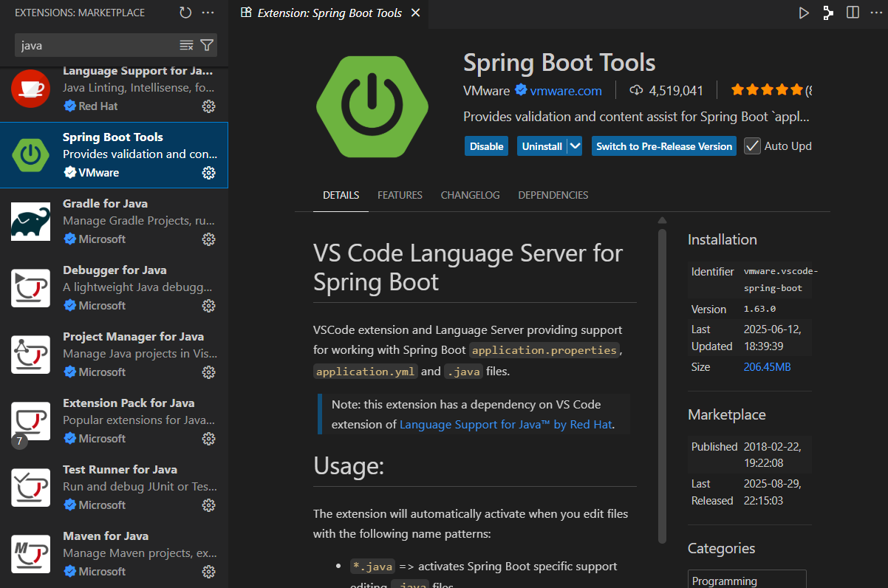Open the Dependencies tab
Image resolution: width=888 pixels, height=588 pixels.
pos(553,195)
